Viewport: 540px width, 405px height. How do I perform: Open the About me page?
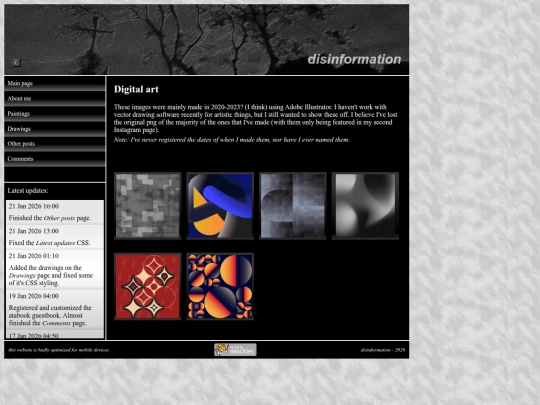click(55, 99)
